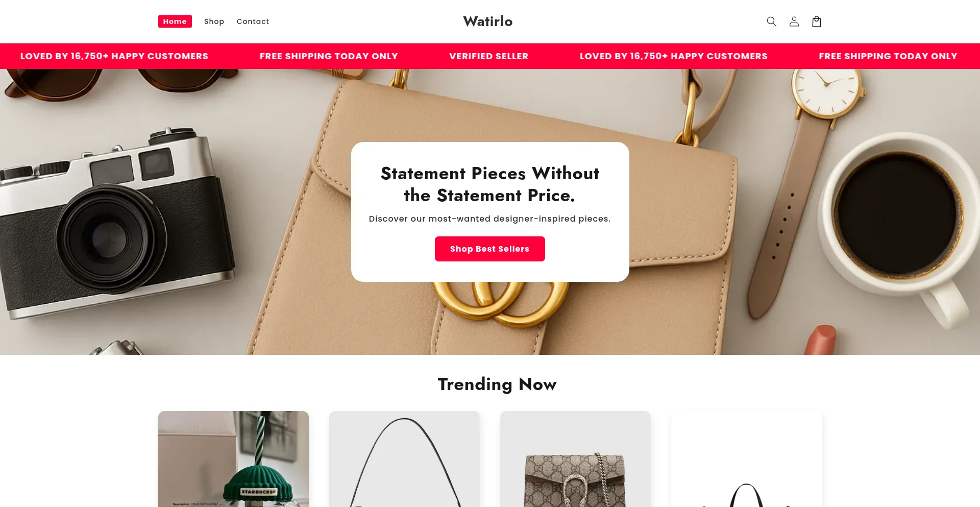Open the shopping bag cart icon

pos(816,21)
